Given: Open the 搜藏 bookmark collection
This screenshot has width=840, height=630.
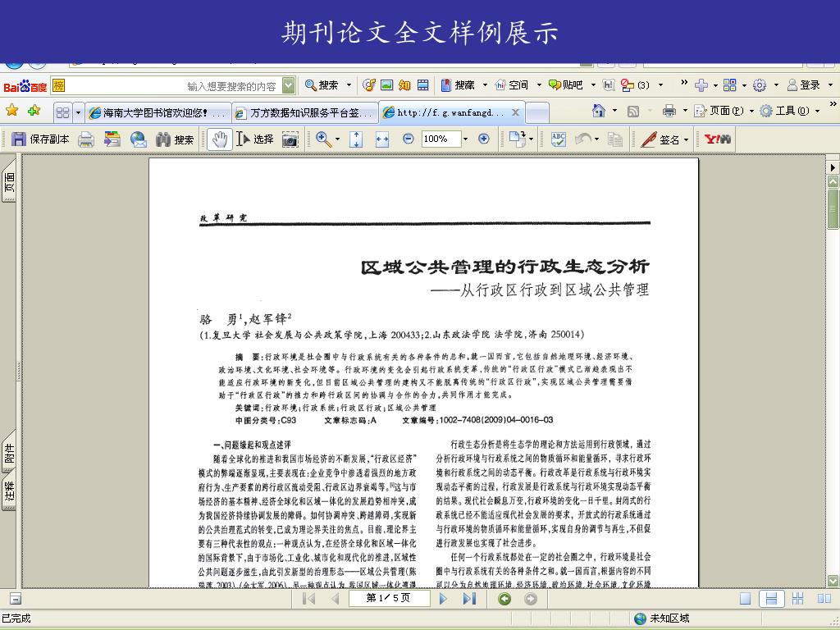Looking at the screenshot, I should 458,84.
